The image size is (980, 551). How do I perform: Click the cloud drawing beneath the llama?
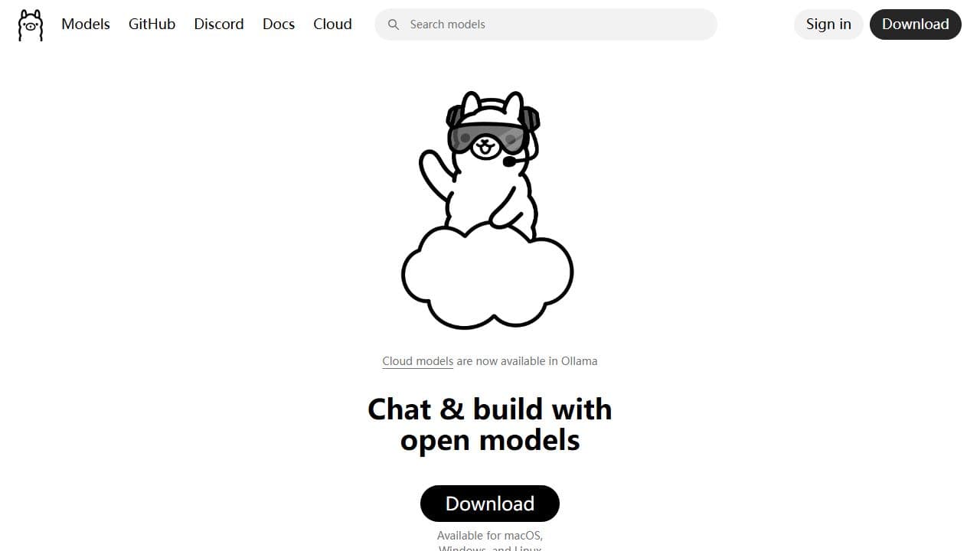click(488, 275)
